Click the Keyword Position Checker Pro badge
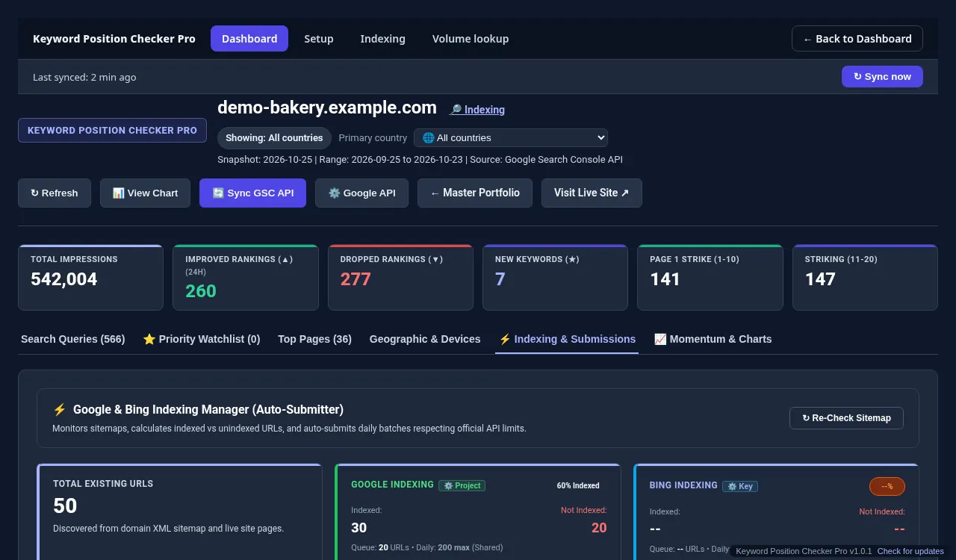Screen dimensions: 956x560 pos(112,130)
